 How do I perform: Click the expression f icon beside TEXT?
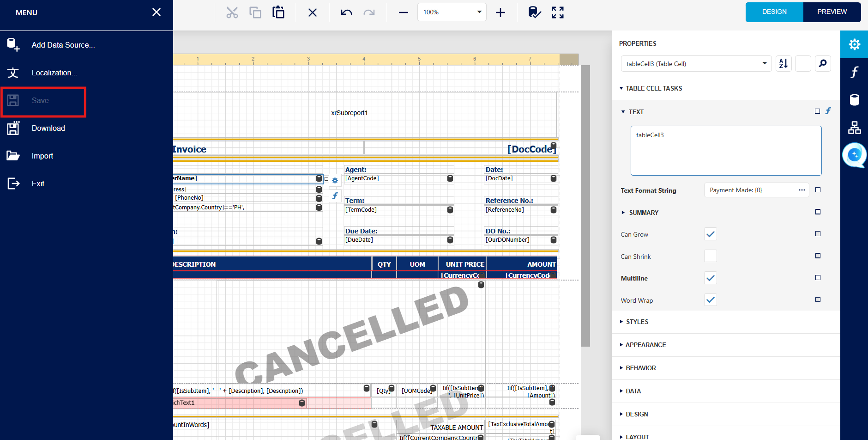click(x=828, y=111)
